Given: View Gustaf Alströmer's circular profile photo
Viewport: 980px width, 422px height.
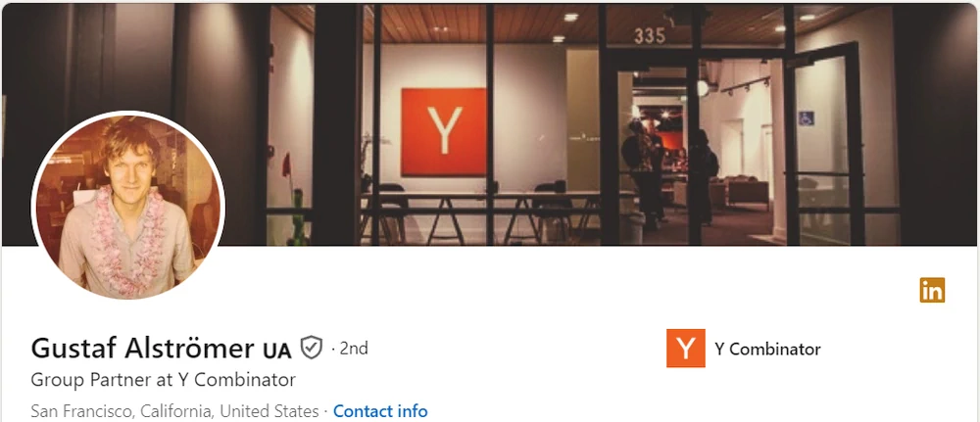Looking at the screenshot, I should pyautogui.click(x=128, y=206).
